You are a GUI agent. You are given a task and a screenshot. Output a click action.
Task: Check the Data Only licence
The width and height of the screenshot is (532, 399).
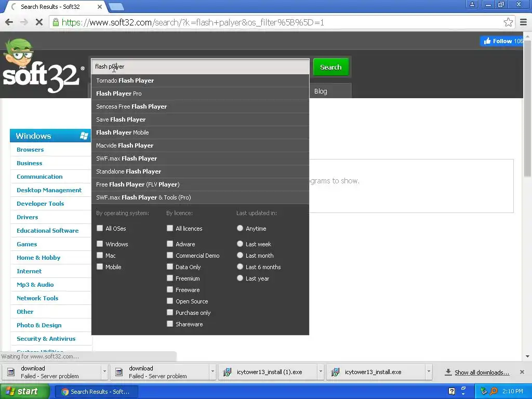[x=170, y=267]
